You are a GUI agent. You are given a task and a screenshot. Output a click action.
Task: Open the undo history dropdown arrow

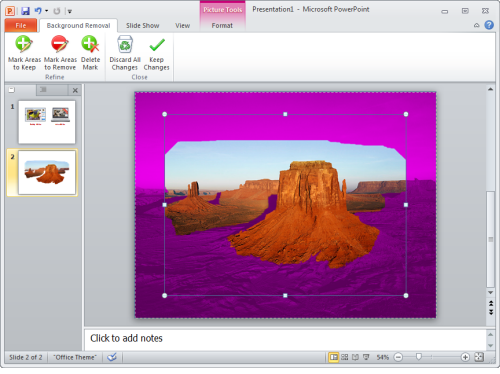tap(47, 11)
